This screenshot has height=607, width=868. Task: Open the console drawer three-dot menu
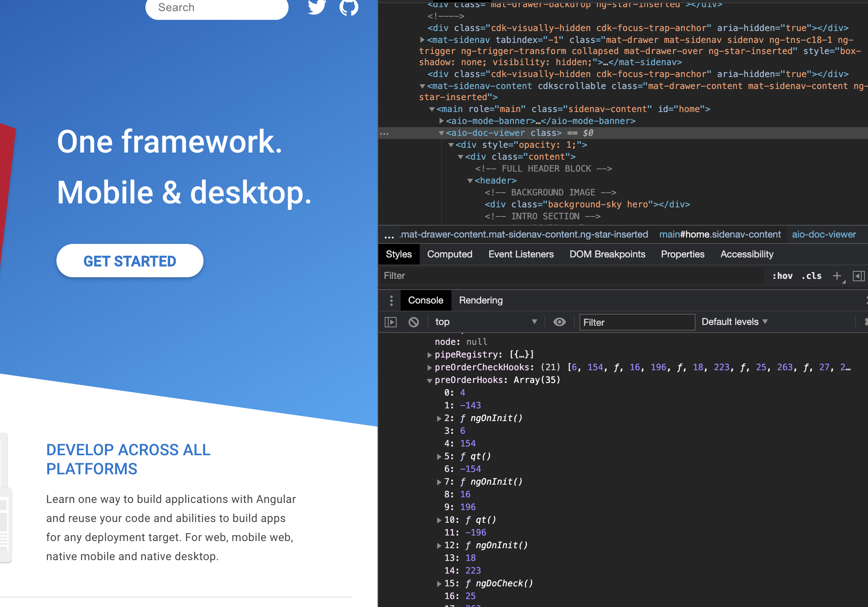tap(391, 300)
